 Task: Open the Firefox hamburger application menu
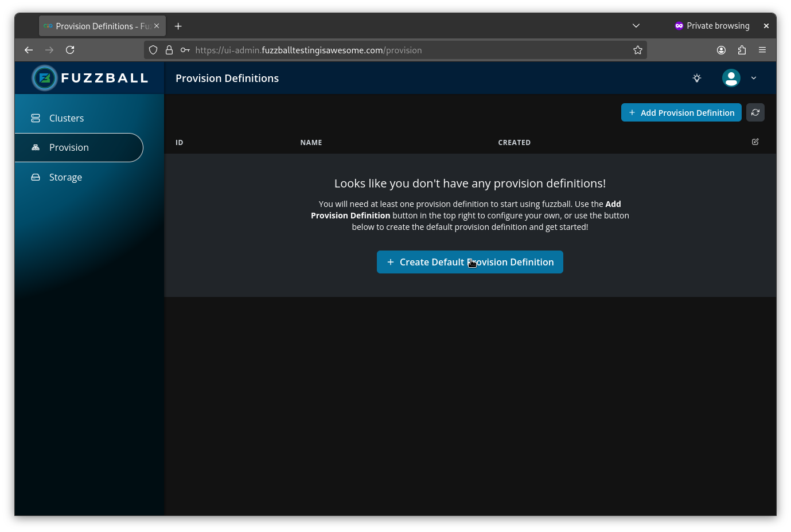762,50
